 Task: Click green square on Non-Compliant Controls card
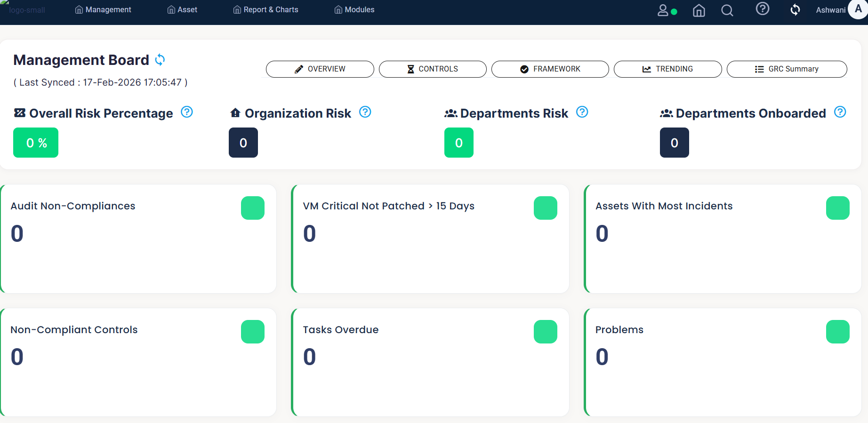pos(253,332)
